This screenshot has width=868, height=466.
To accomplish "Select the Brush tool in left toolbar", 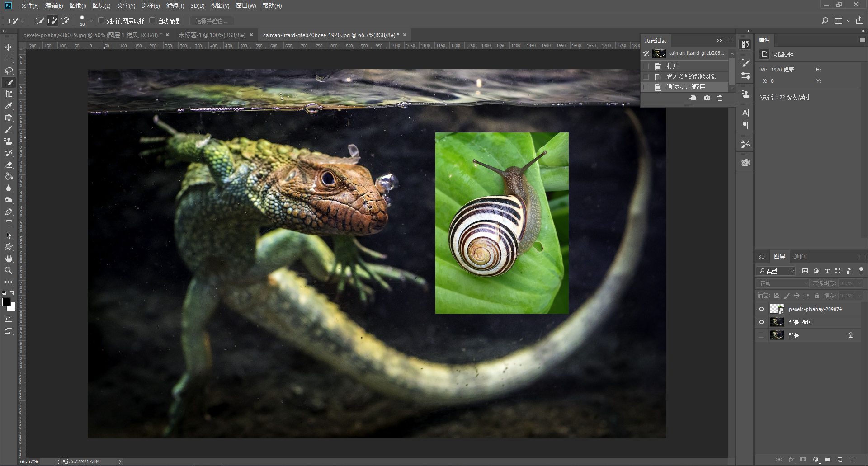I will pos(9,129).
